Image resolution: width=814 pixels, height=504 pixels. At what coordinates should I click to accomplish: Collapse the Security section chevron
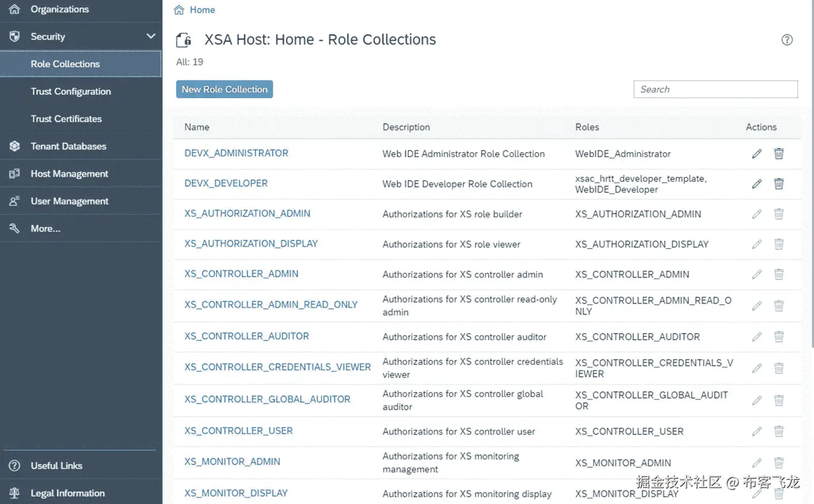point(150,36)
